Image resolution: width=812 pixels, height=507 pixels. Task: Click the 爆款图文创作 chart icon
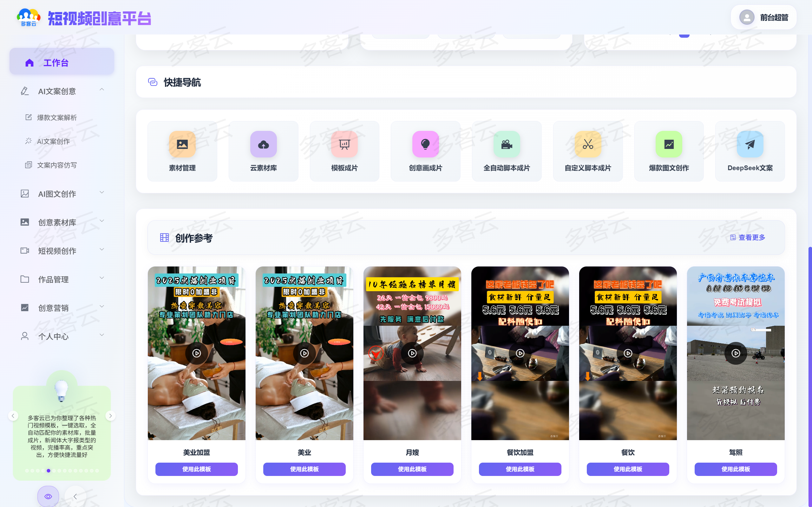[669, 144]
